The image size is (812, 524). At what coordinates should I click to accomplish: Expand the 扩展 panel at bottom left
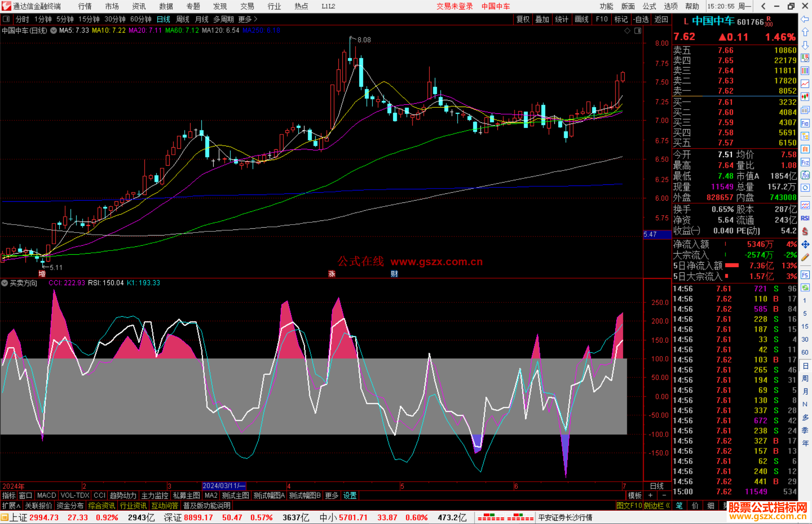tap(11, 506)
